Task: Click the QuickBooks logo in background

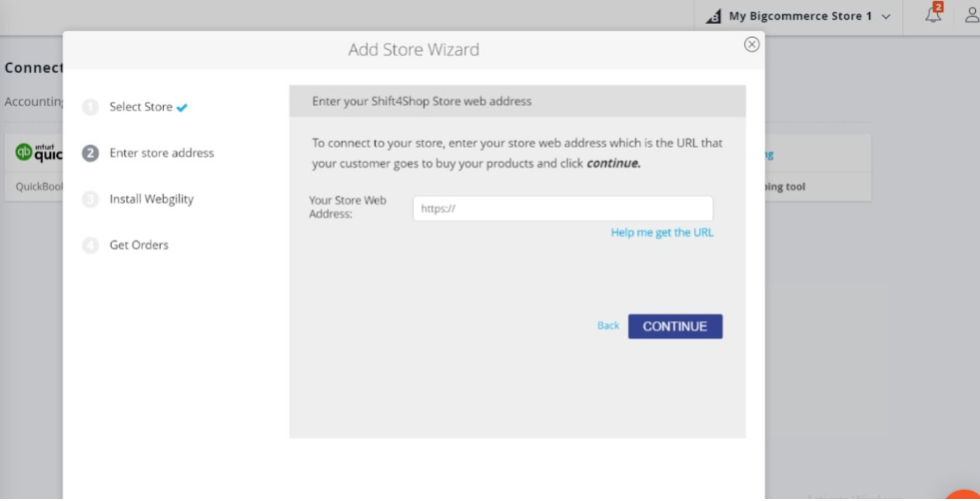Action: click(x=39, y=153)
